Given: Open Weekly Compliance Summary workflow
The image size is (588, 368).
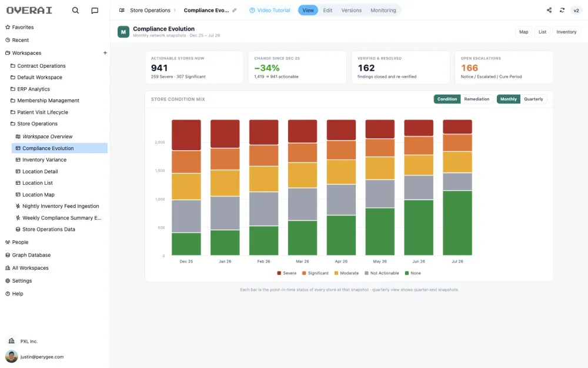Looking at the screenshot, I should (61, 218).
